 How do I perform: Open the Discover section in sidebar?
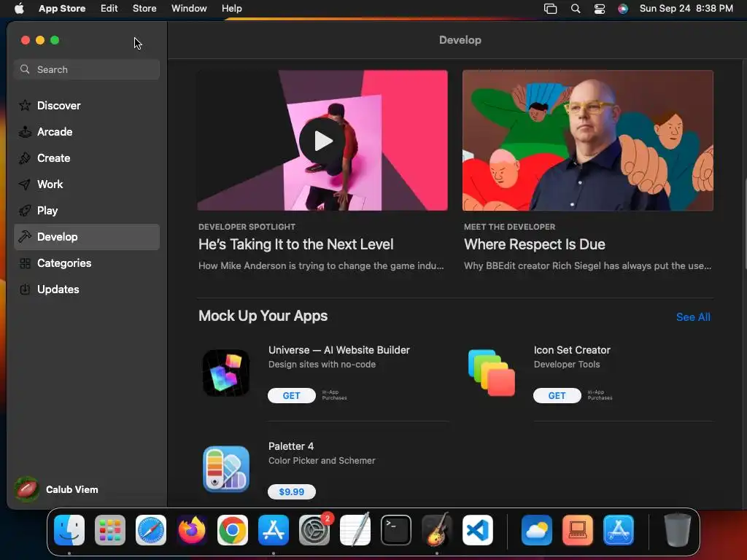click(x=87, y=106)
